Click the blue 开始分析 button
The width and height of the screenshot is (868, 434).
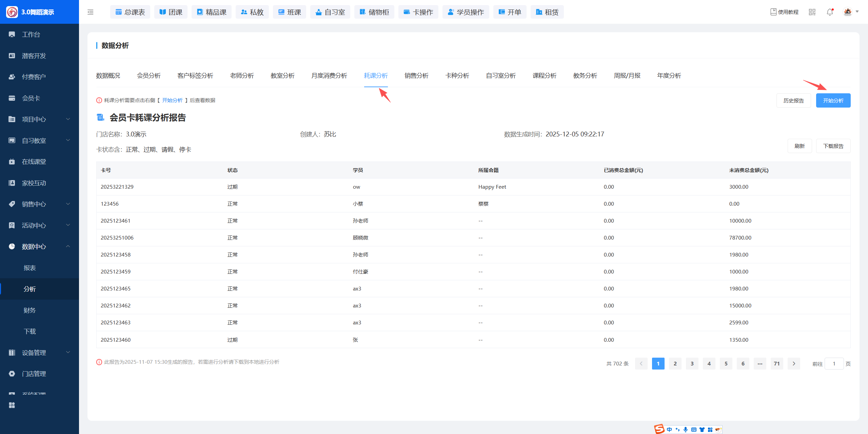[x=833, y=100]
